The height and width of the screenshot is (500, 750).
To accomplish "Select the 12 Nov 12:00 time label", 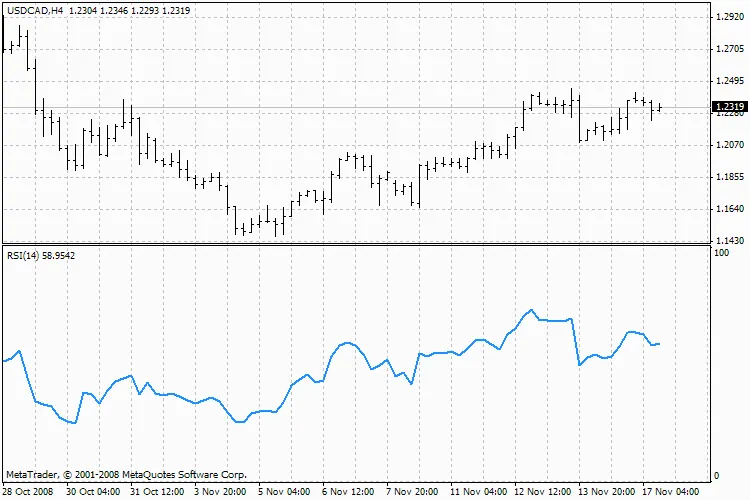I will (x=544, y=491).
